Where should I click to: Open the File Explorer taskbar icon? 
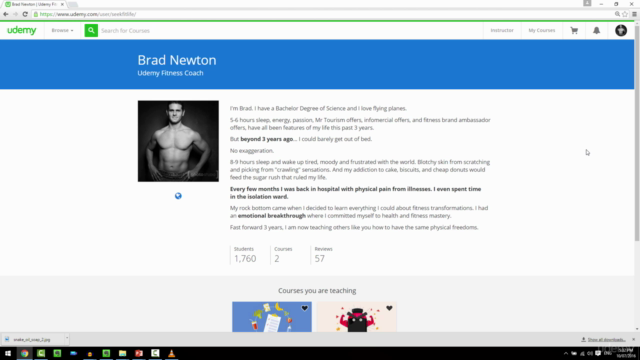coord(122,353)
